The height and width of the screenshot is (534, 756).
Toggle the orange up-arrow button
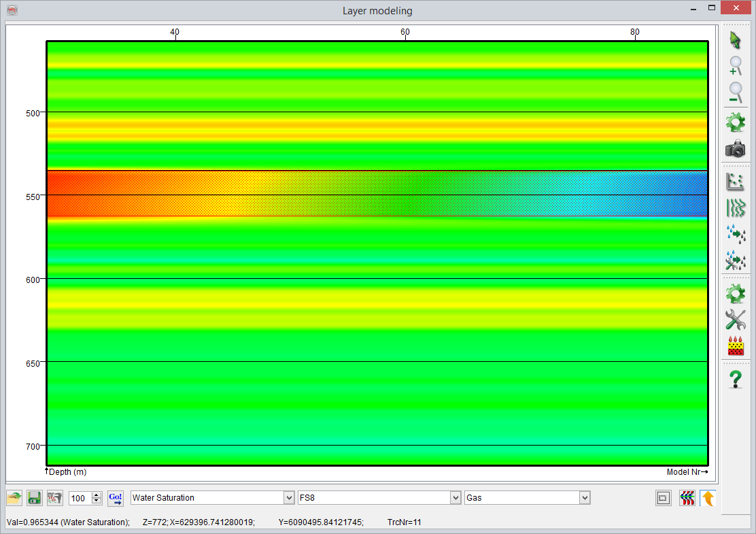(708, 498)
